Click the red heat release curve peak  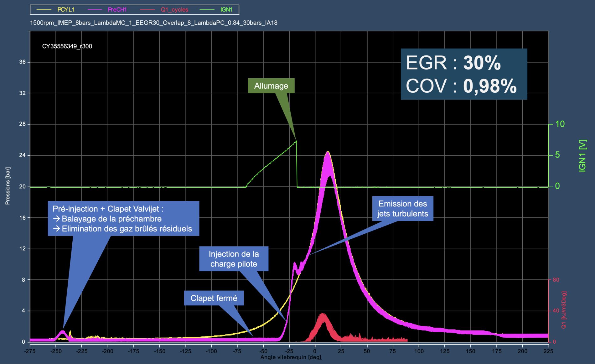coord(323,314)
